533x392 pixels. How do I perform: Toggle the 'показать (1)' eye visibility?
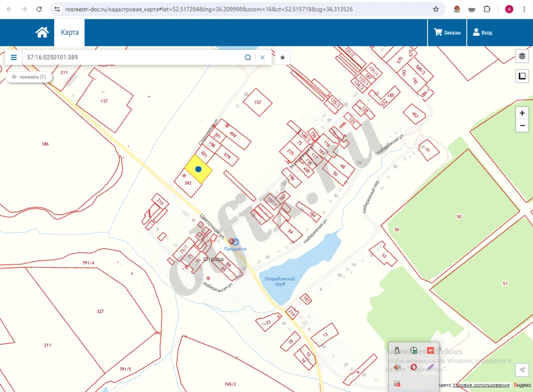29,77
